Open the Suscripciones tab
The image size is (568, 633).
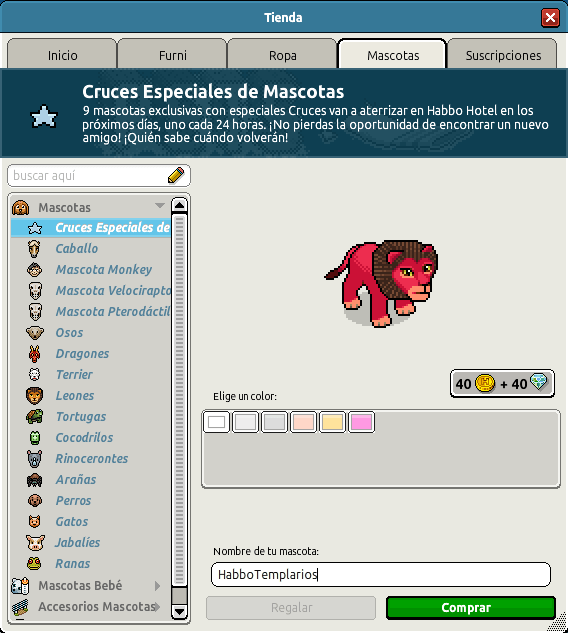tap(503, 54)
